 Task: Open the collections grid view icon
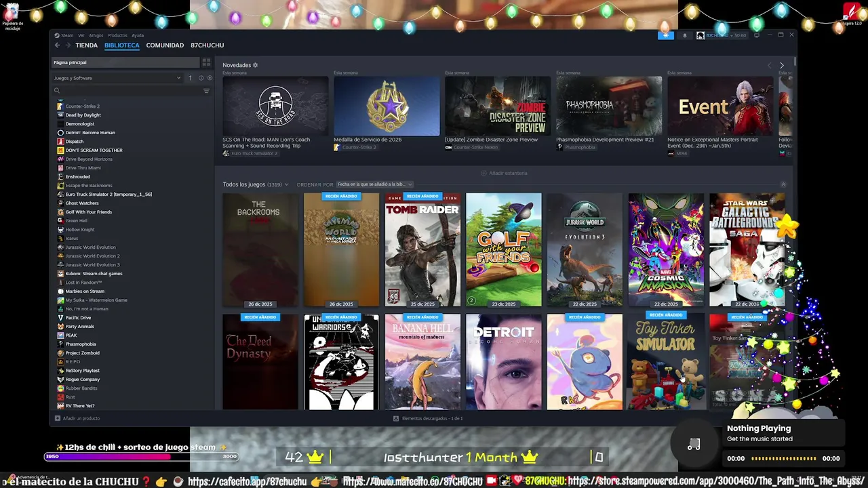(x=206, y=62)
